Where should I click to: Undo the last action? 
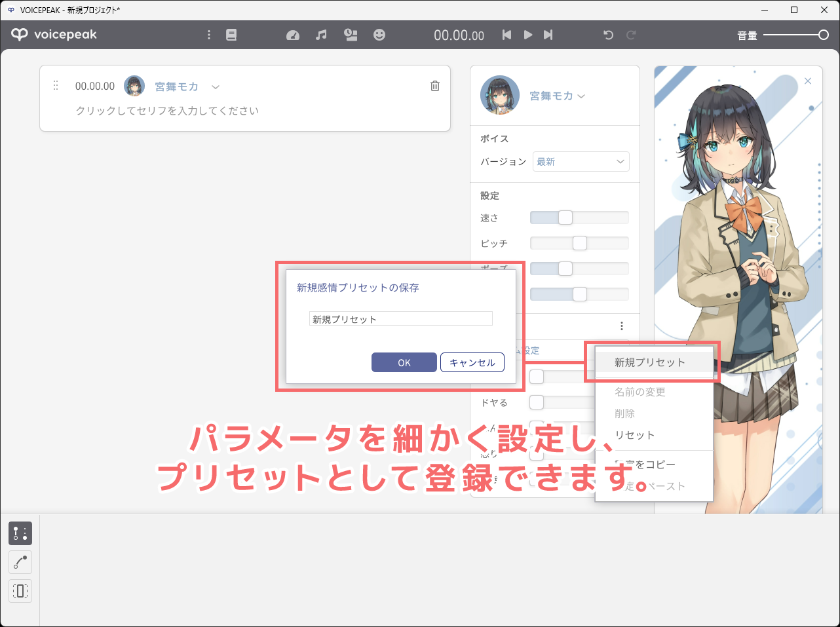608,35
